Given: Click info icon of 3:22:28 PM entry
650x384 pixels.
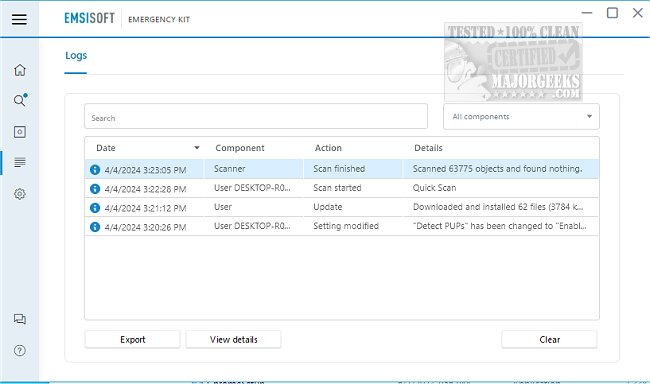Looking at the screenshot, I should [x=95, y=189].
